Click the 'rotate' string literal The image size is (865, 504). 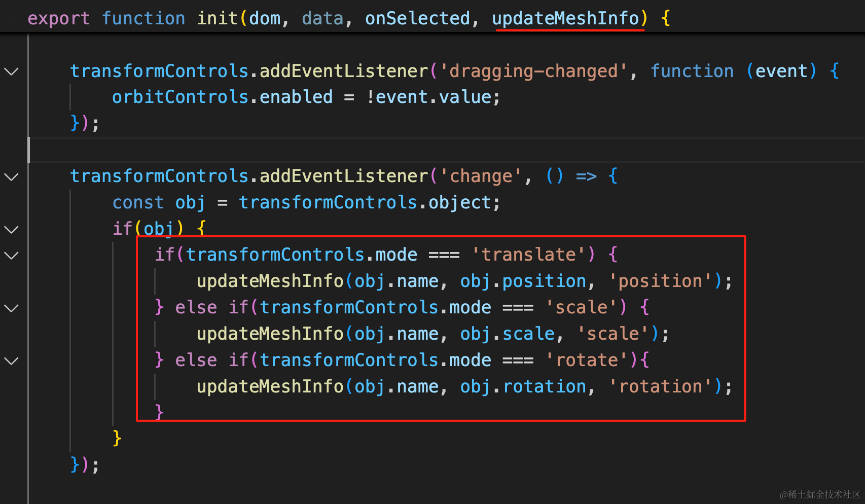click(x=587, y=361)
